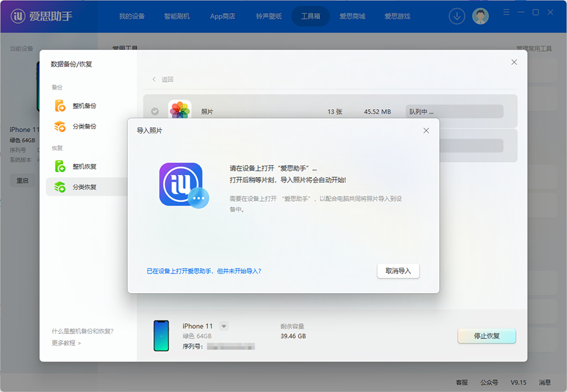Click the 爱思助手 app icon in dialog

184,185
